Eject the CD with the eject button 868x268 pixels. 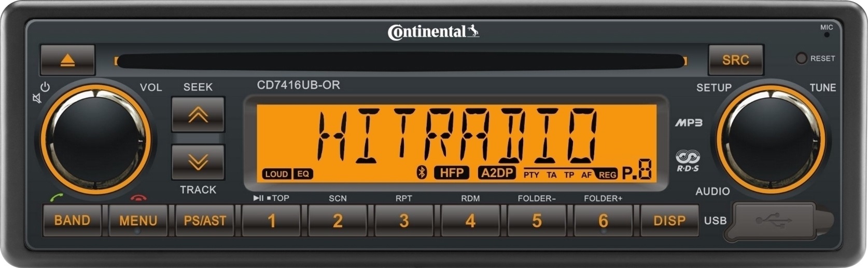click(67, 60)
